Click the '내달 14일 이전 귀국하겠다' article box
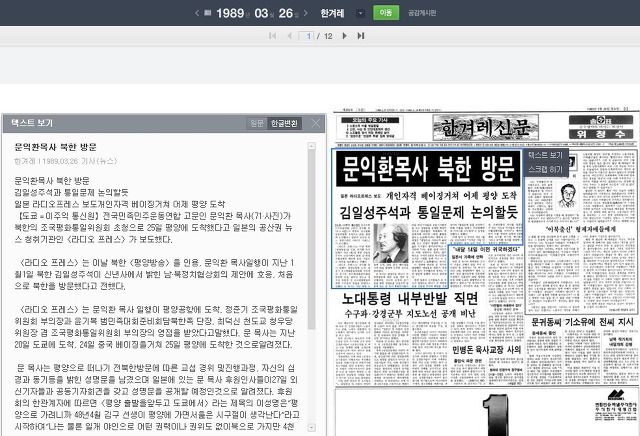This screenshot has width=640, height=436. pos(486,249)
